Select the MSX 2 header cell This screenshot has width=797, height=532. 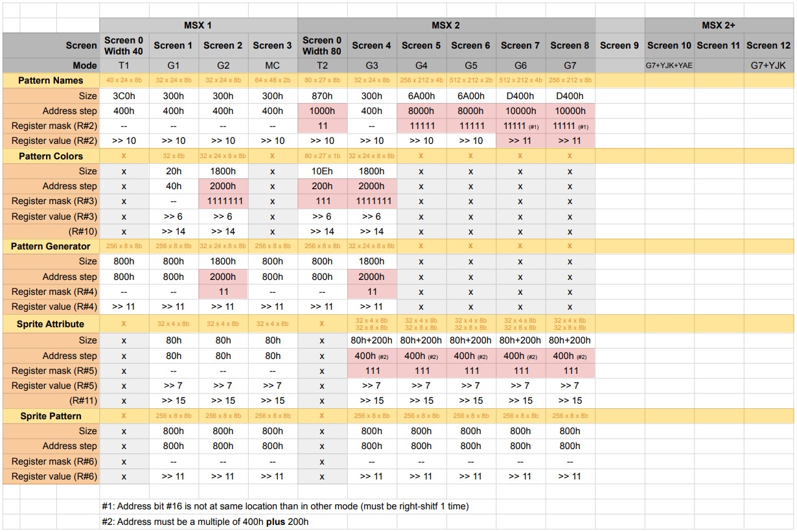pos(446,25)
